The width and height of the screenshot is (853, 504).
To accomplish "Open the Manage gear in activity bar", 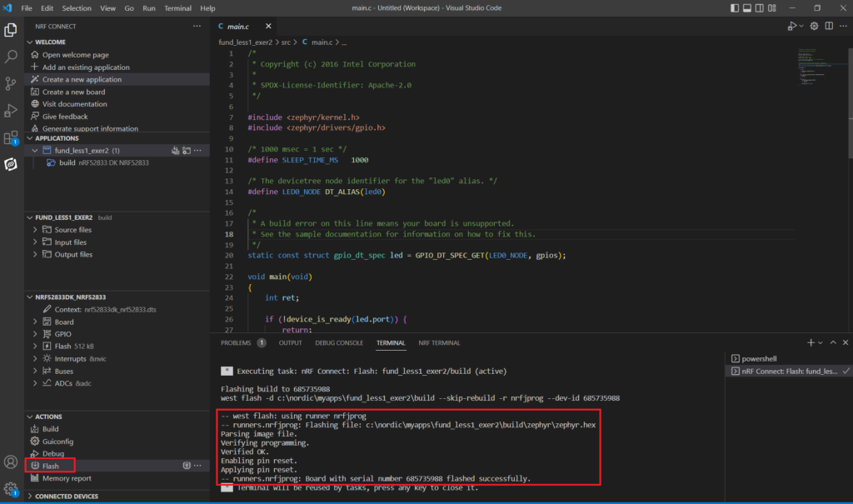I will [11, 489].
